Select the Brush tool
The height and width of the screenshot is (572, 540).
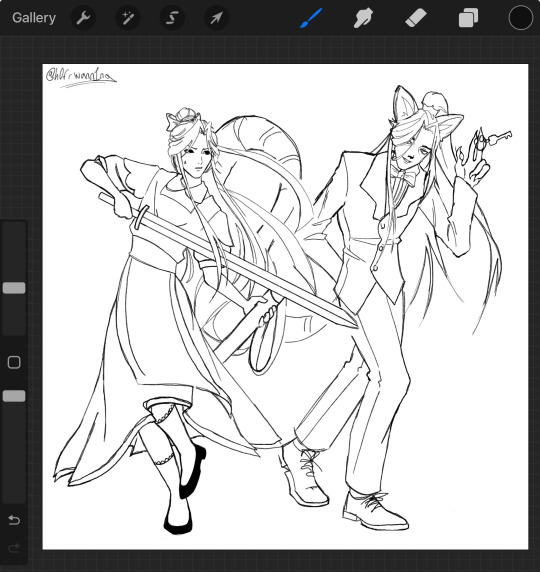tap(311, 18)
